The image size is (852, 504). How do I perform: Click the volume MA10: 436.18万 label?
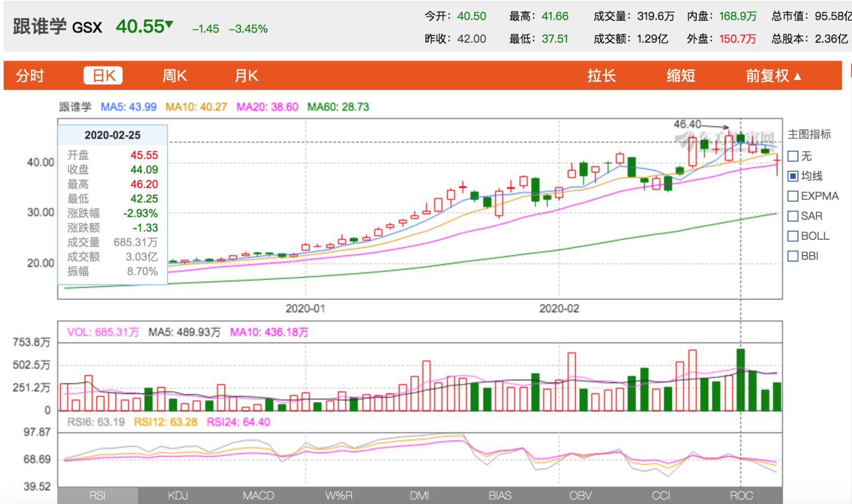(269, 332)
